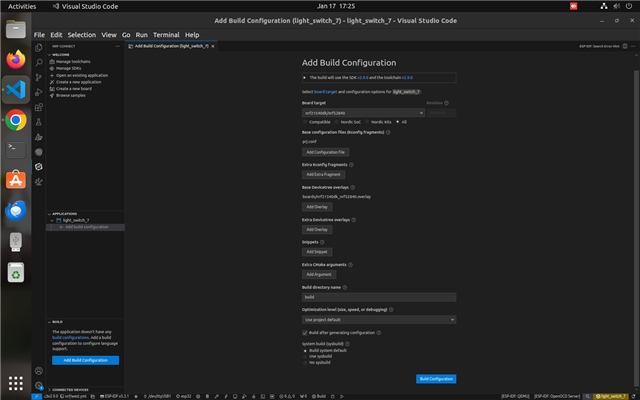Open Firefox from the Ubuntu dock

click(16, 60)
